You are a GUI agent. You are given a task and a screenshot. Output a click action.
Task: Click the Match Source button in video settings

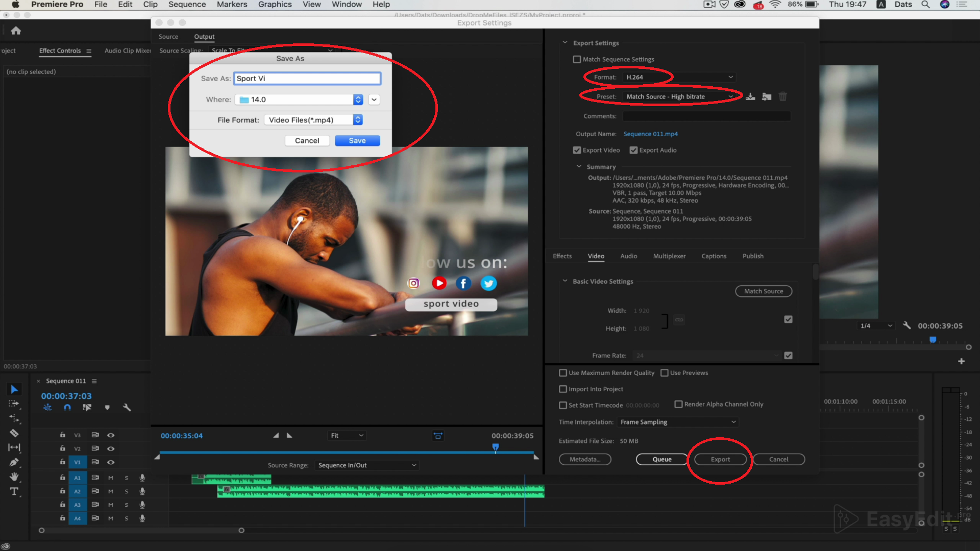coord(763,291)
